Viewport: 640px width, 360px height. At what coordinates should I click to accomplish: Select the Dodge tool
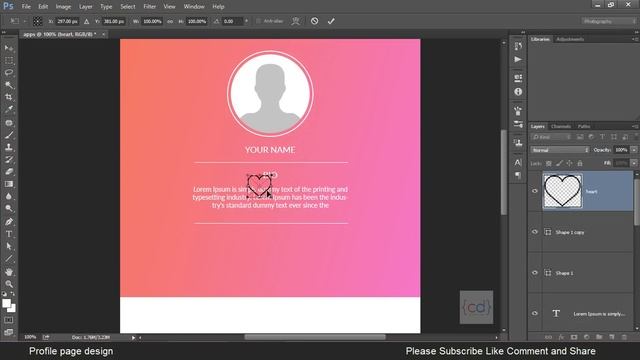[x=9, y=208]
